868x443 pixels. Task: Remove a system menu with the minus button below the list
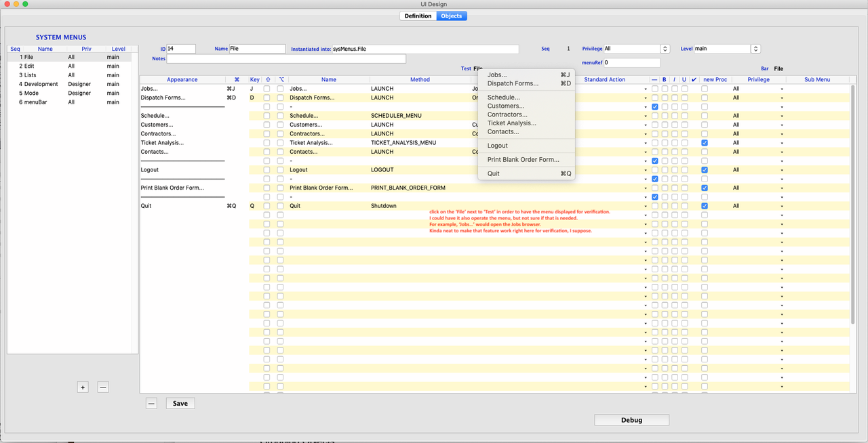(102, 387)
